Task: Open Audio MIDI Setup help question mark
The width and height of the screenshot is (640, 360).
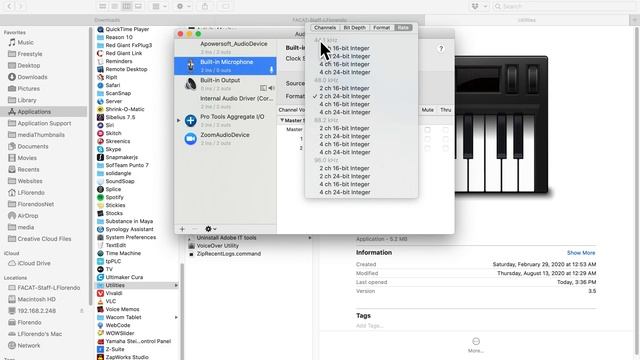Action: click(441, 49)
